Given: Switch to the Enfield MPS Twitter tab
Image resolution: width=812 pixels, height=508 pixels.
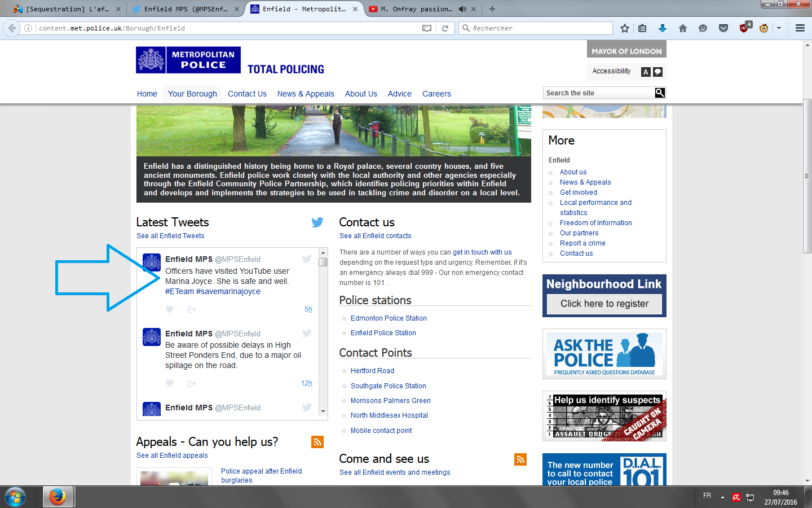Looking at the screenshot, I should (185, 9).
